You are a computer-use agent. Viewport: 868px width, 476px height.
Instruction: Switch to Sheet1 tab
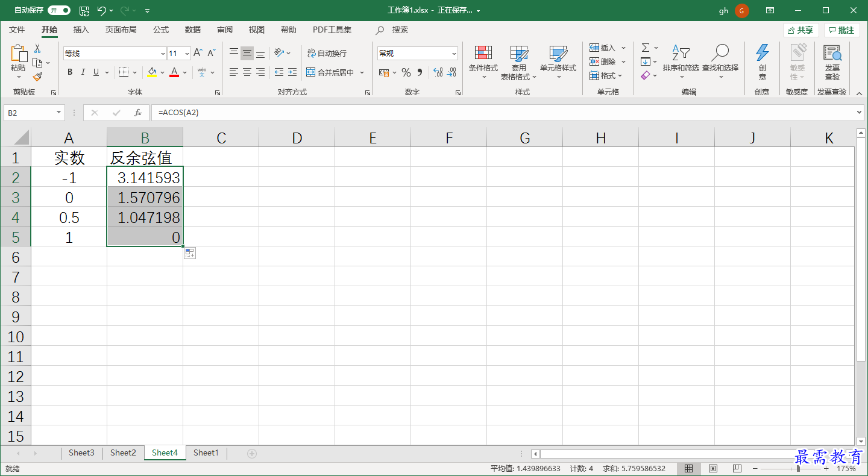click(206, 453)
